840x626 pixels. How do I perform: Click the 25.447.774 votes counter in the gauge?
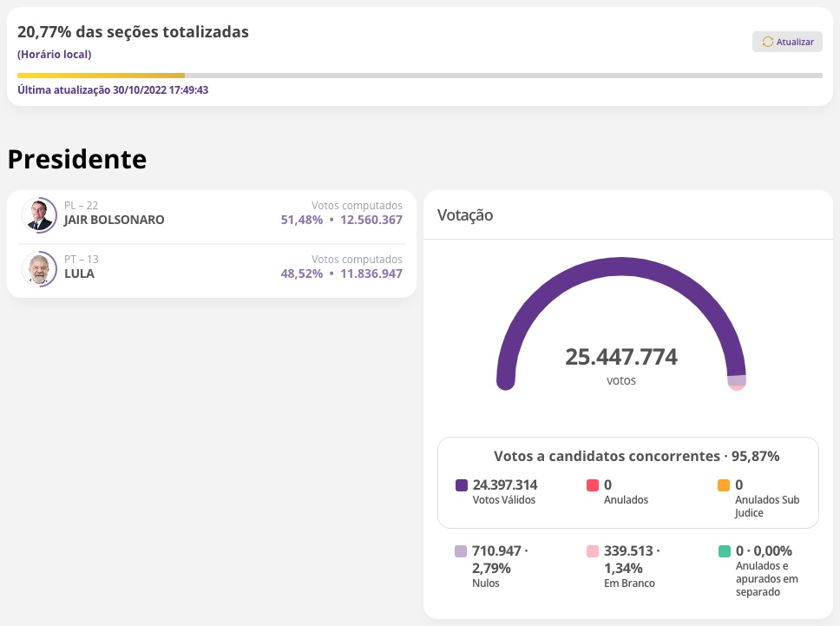pos(621,357)
